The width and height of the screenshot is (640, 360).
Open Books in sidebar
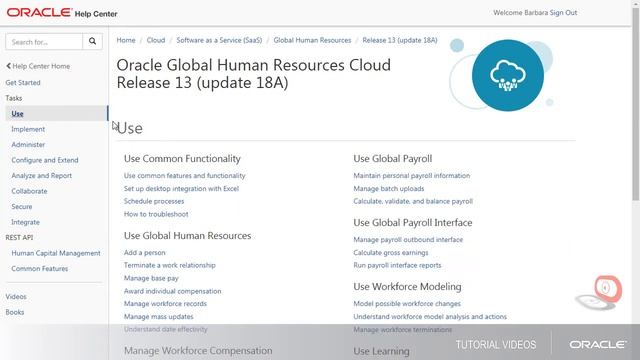(x=15, y=312)
